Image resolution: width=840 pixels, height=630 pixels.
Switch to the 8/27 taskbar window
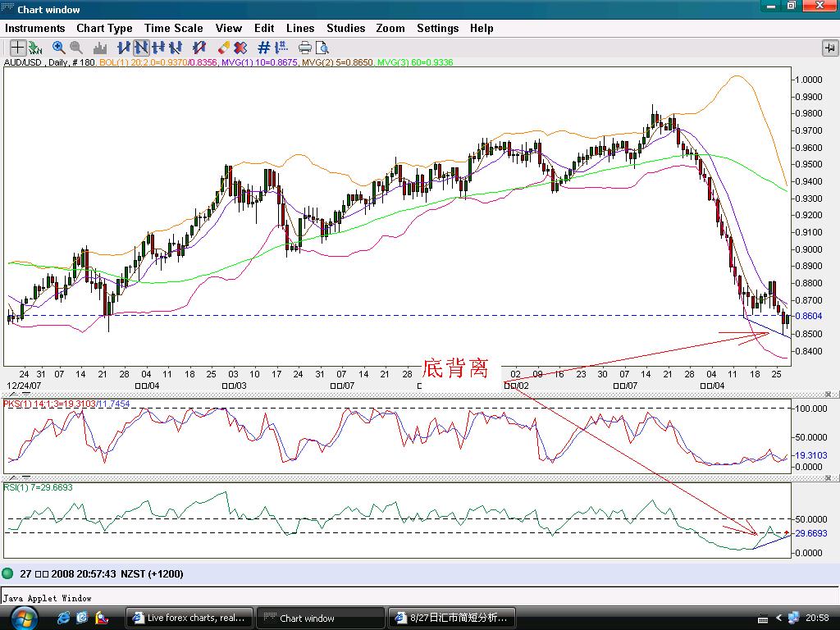pyautogui.click(x=452, y=619)
